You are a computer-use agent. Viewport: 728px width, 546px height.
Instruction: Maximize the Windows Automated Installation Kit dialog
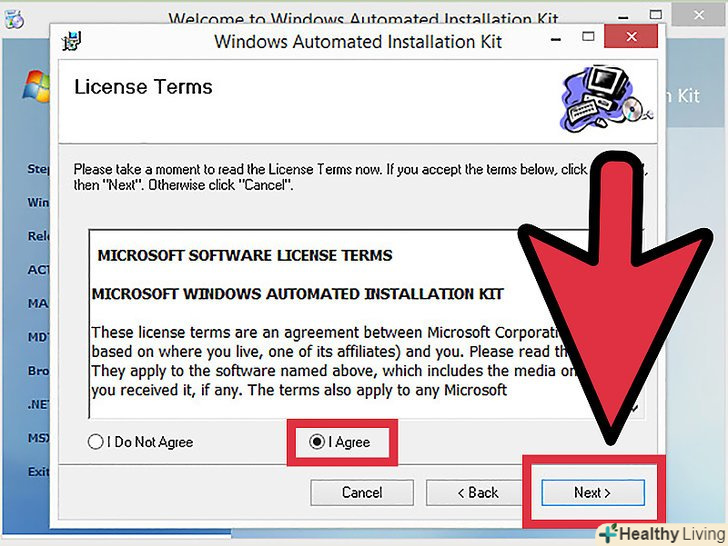point(588,36)
